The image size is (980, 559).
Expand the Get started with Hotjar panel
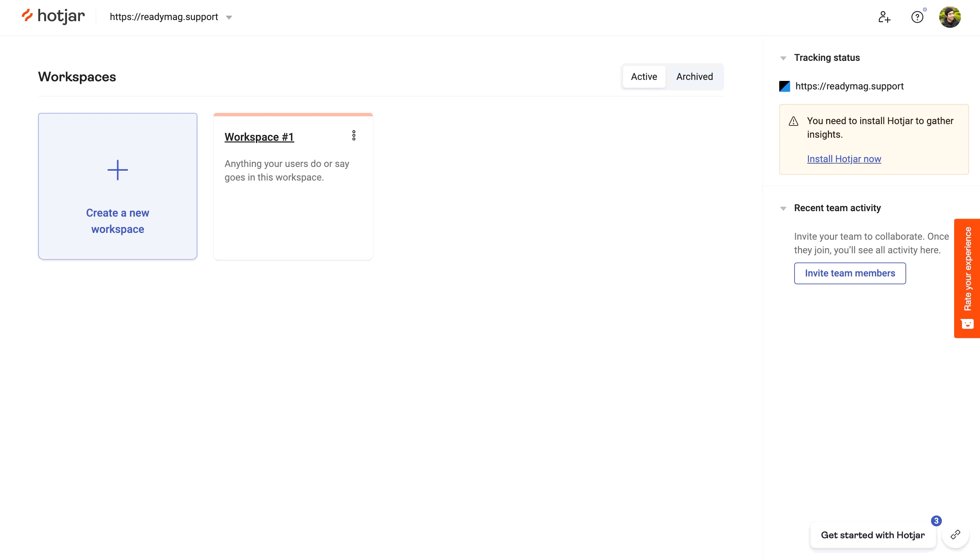coord(872,535)
